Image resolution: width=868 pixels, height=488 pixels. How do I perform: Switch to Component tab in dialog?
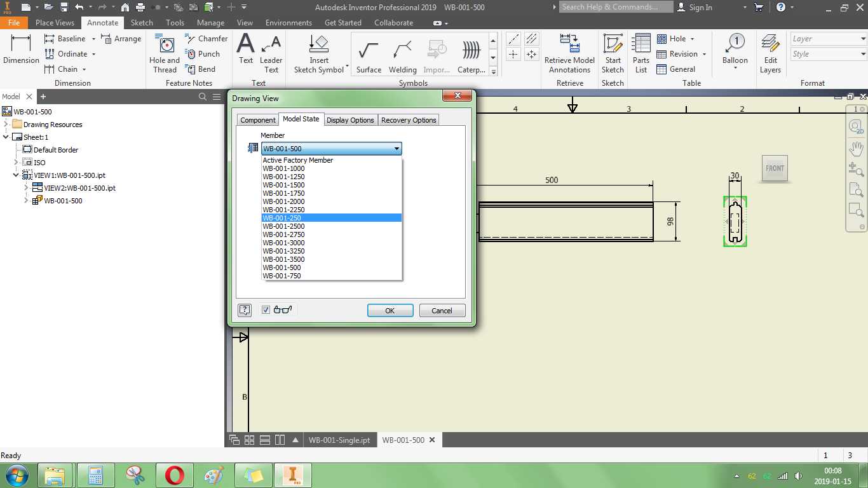tap(258, 120)
